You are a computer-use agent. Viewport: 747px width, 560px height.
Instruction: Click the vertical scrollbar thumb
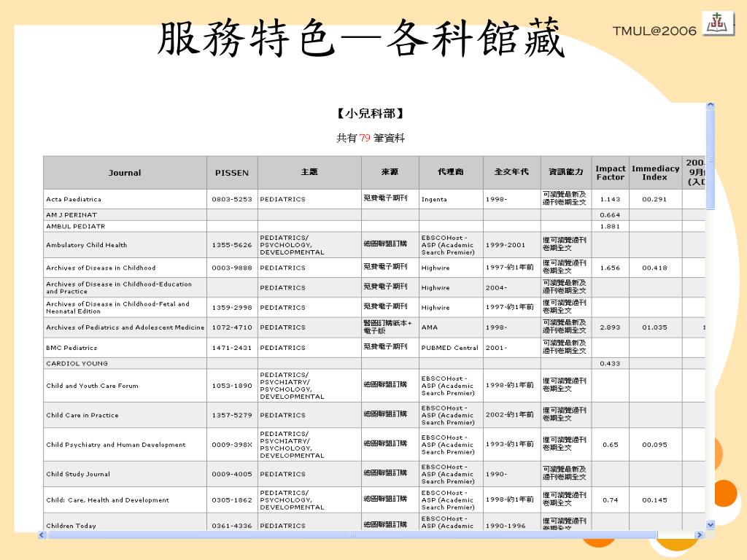(711, 160)
